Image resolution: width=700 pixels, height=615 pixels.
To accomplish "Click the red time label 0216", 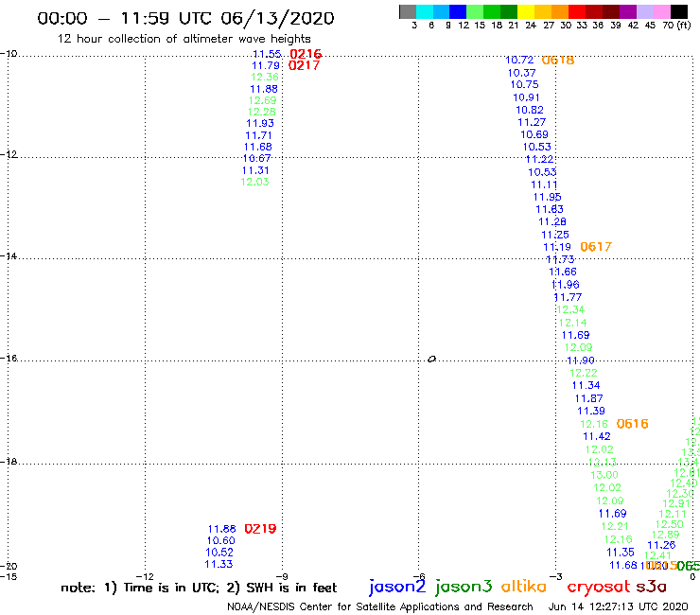I will [x=306, y=54].
